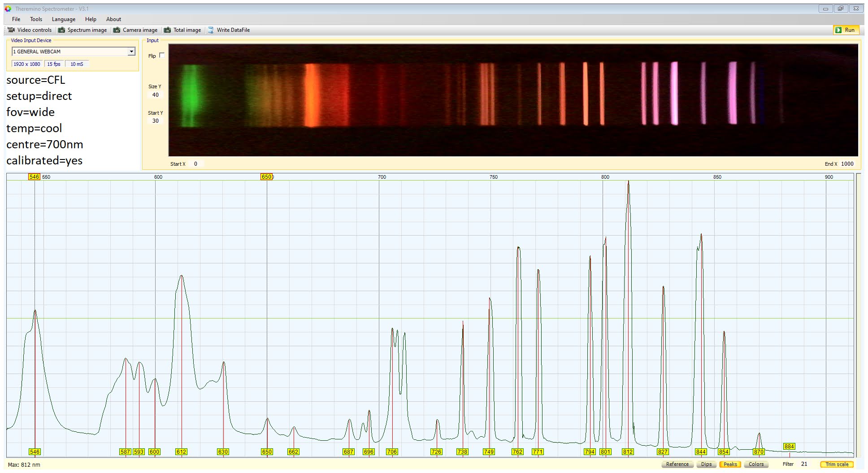Click the End X value 1000
Image resolution: width=868 pixels, height=473 pixels.
tap(847, 164)
